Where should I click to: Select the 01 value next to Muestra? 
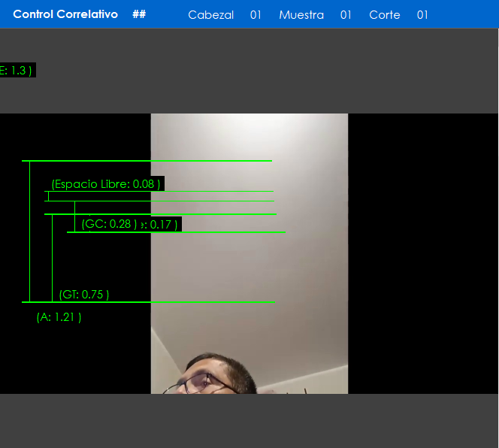click(346, 15)
